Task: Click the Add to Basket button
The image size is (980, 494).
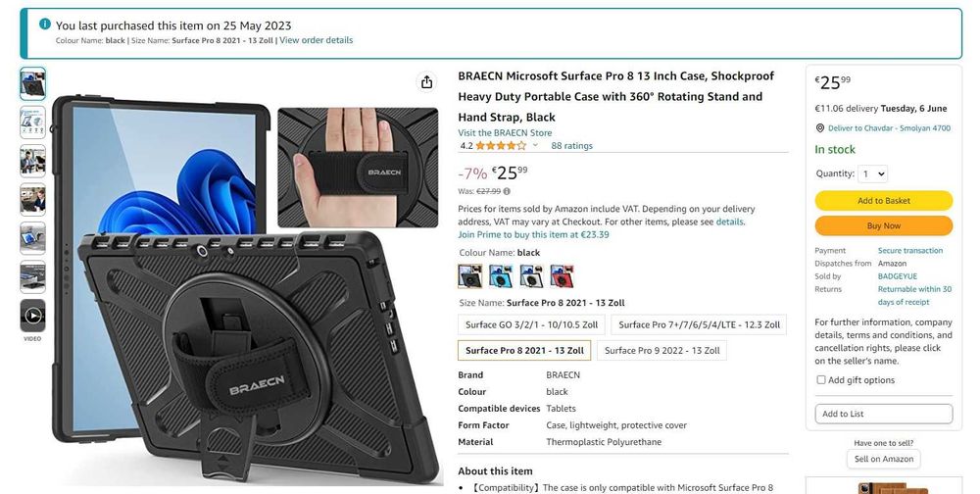Action: (x=884, y=201)
